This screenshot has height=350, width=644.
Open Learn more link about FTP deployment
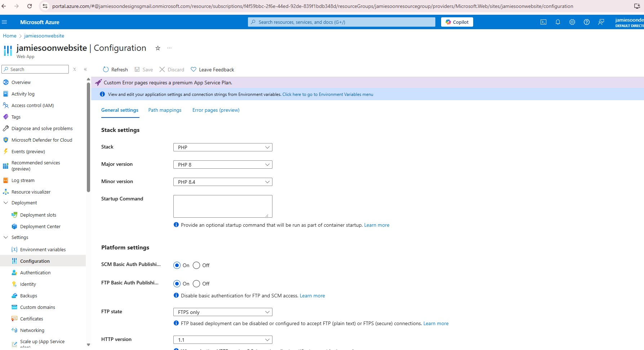click(x=436, y=323)
